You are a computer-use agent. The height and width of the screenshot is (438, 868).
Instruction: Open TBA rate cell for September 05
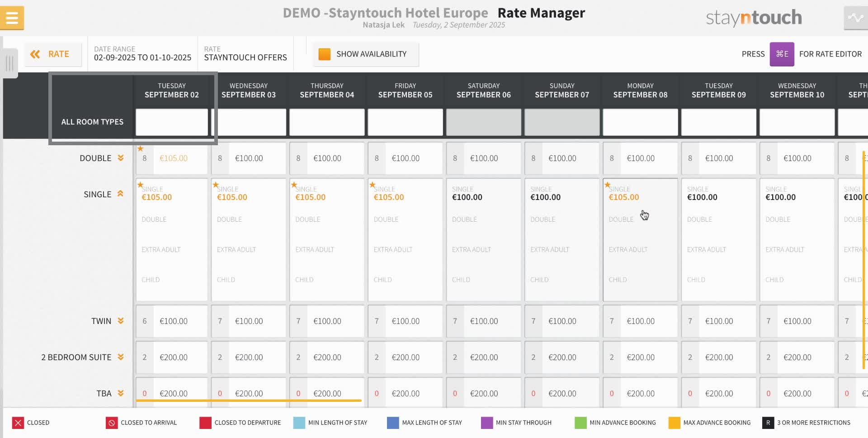click(x=406, y=393)
